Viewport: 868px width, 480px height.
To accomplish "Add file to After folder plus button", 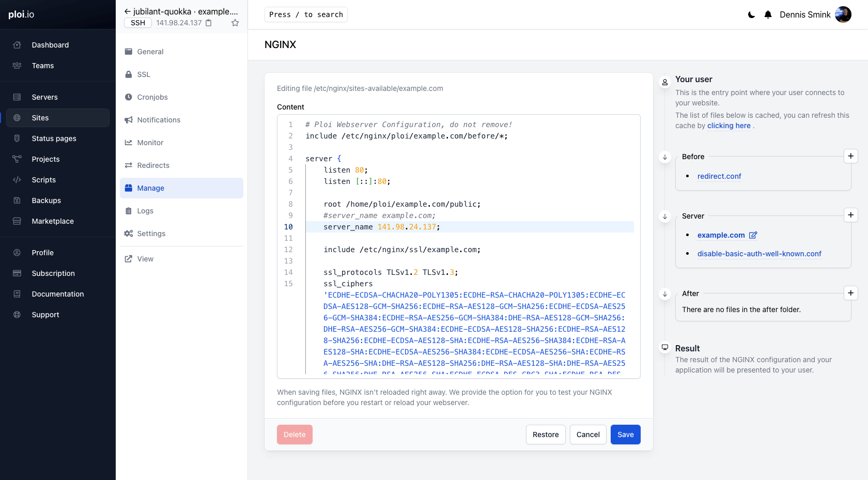I will (x=850, y=293).
